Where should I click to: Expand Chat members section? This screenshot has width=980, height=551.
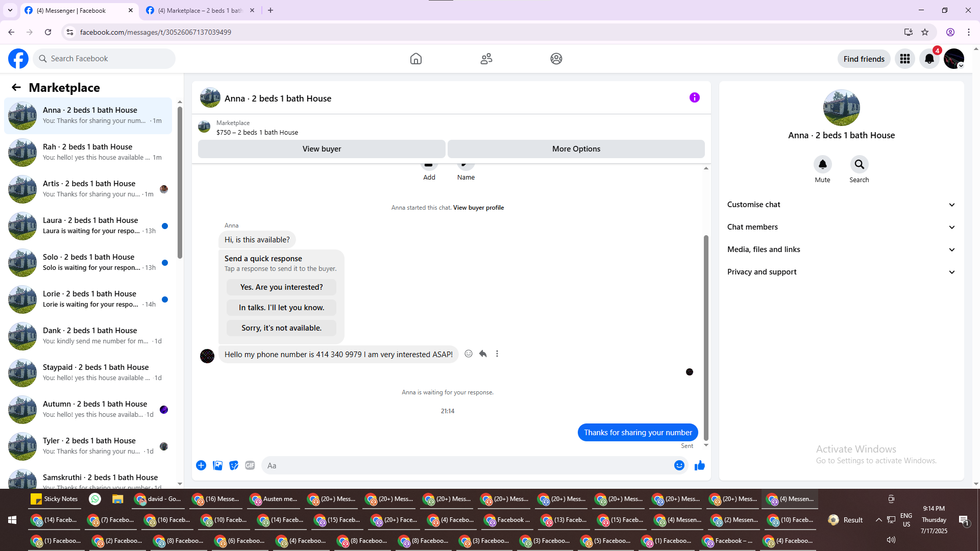841,227
